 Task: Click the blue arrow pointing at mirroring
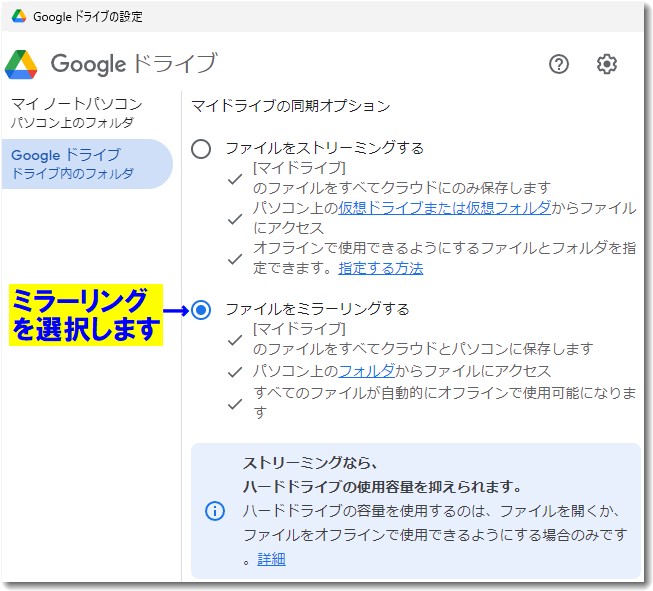coord(176,311)
